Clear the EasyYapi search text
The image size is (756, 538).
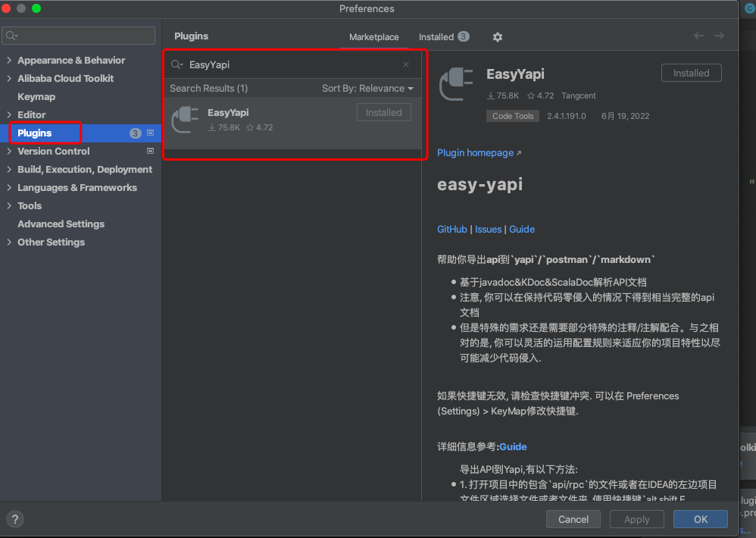click(406, 64)
